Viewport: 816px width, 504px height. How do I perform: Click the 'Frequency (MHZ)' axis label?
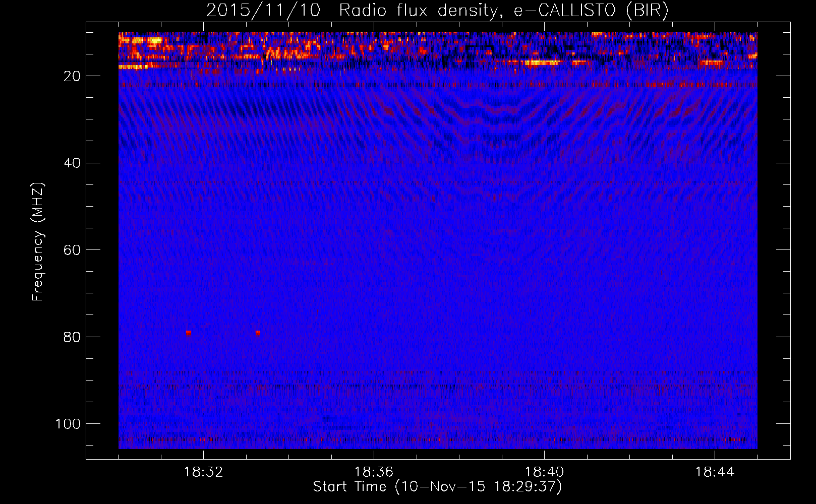point(38,242)
